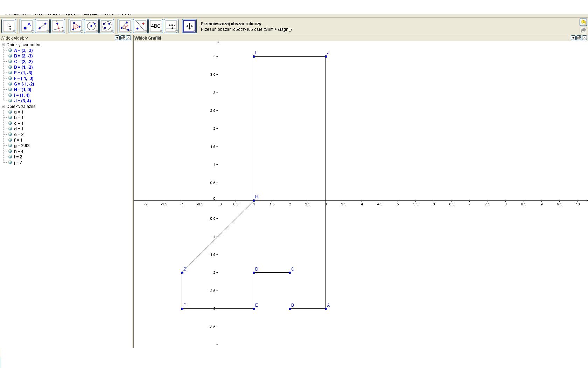Viewport: 588px width, 368px height.
Task: Activate the circle with center tool
Action: [91, 26]
